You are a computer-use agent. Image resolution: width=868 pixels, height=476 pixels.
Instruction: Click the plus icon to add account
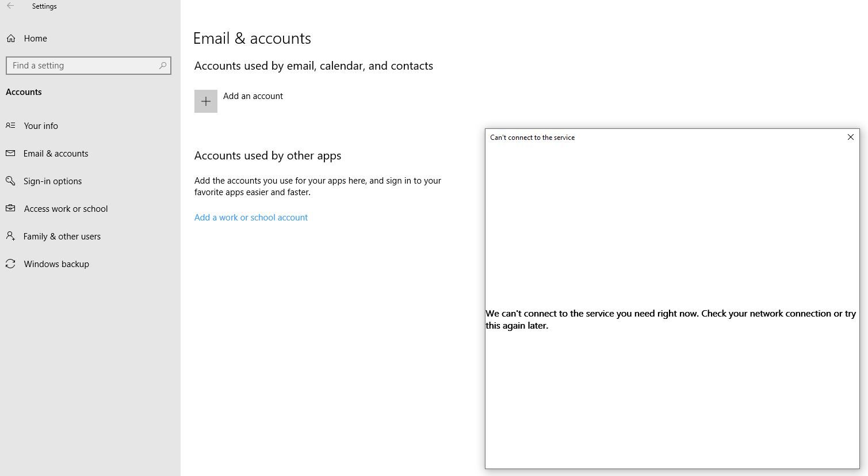coord(206,101)
